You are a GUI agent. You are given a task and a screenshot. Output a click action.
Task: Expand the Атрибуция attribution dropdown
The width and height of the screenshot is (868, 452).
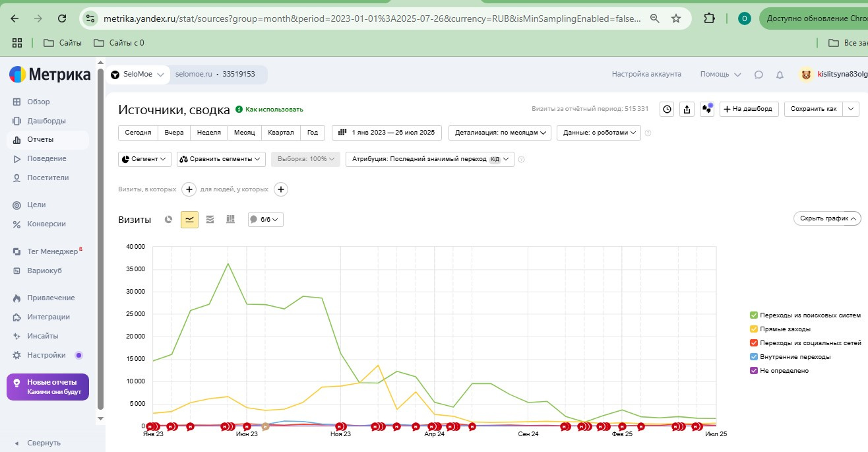coord(429,159)
